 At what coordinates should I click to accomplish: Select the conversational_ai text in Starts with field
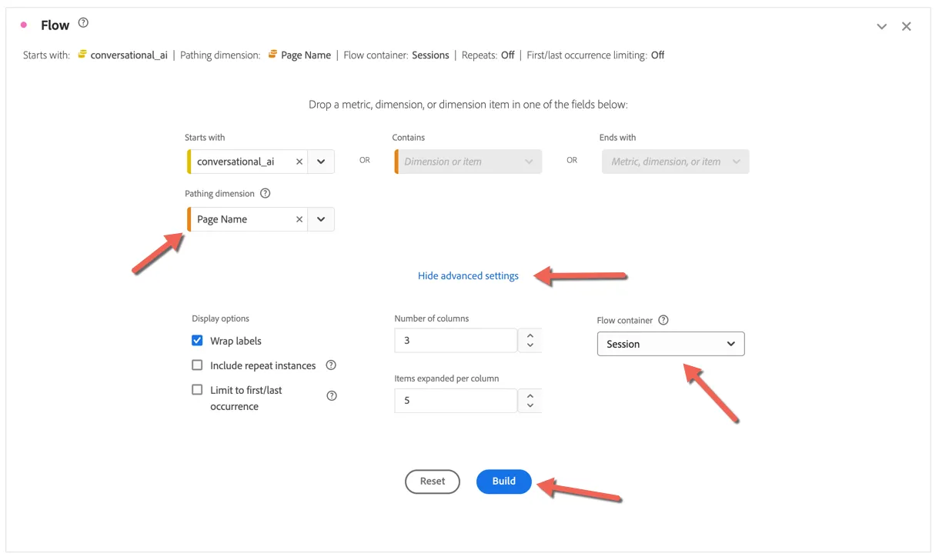click(x=236, y=162)
